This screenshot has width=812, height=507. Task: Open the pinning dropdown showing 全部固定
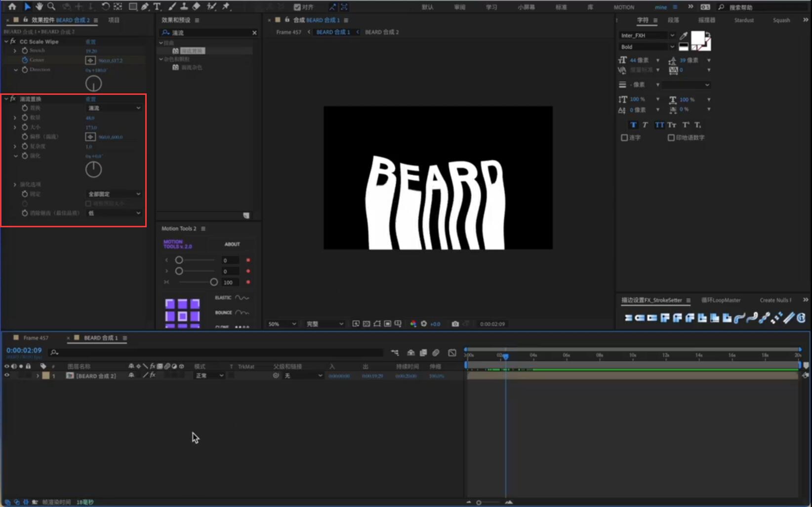[114, 194]
